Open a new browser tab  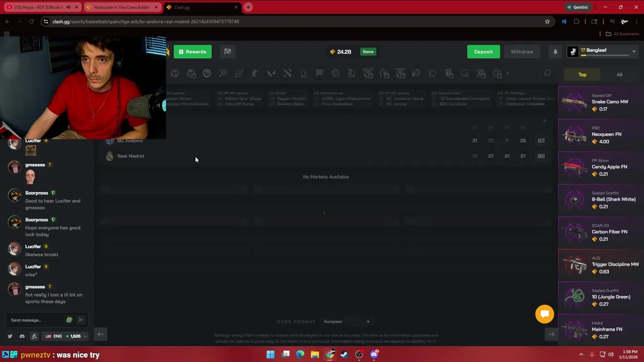tap(248, 7)
